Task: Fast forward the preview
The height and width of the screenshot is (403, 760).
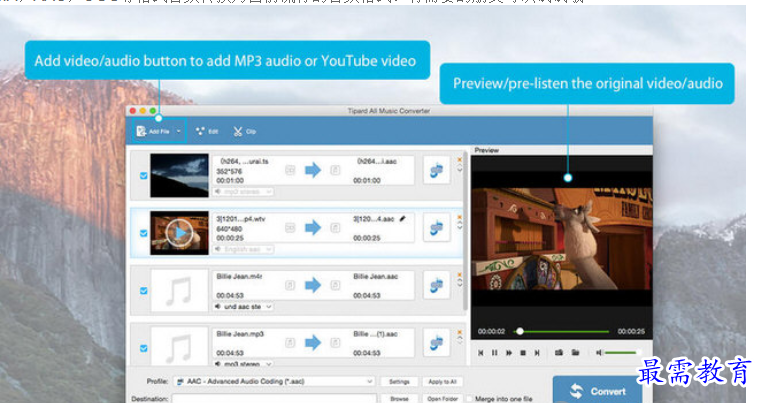Action: [x=508, y=353]
